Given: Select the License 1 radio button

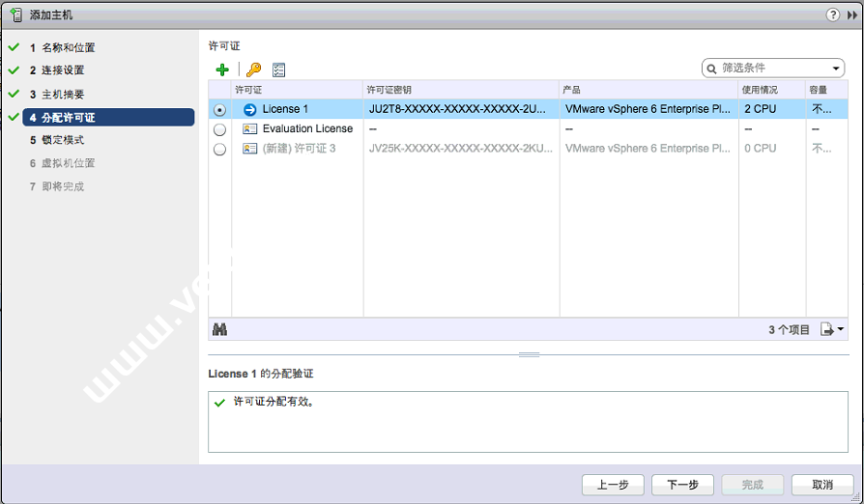Looking at the screenshot, I should (219, 110).
